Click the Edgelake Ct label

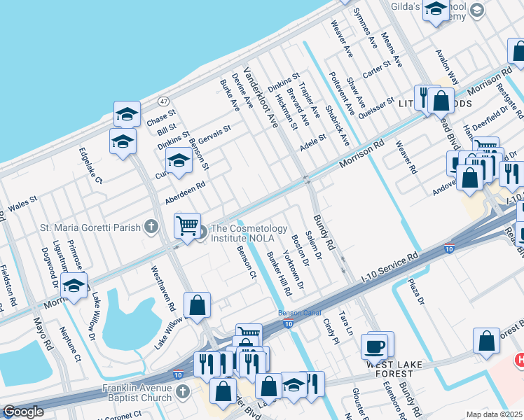(x=90, y=166)
